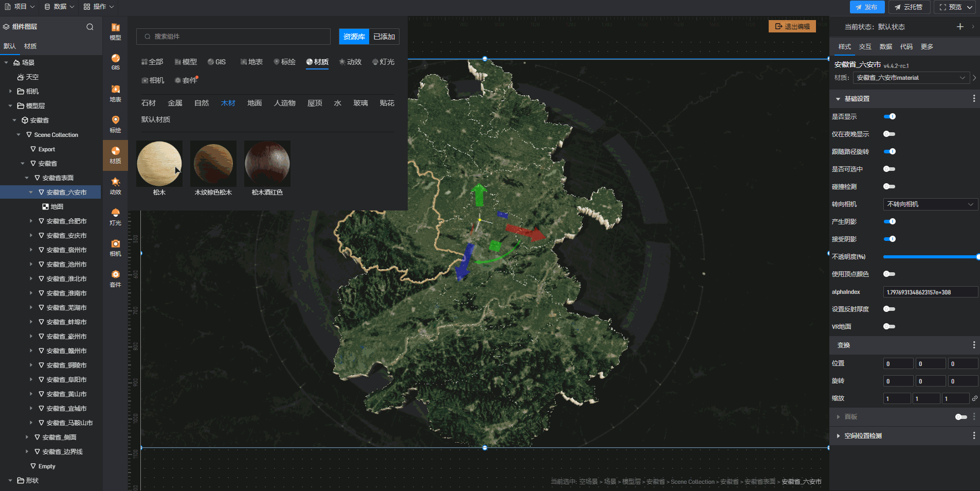Open the 空间位置检测 more options menu
This screenshot has height=491, width=980.
[x=974, y=435]
